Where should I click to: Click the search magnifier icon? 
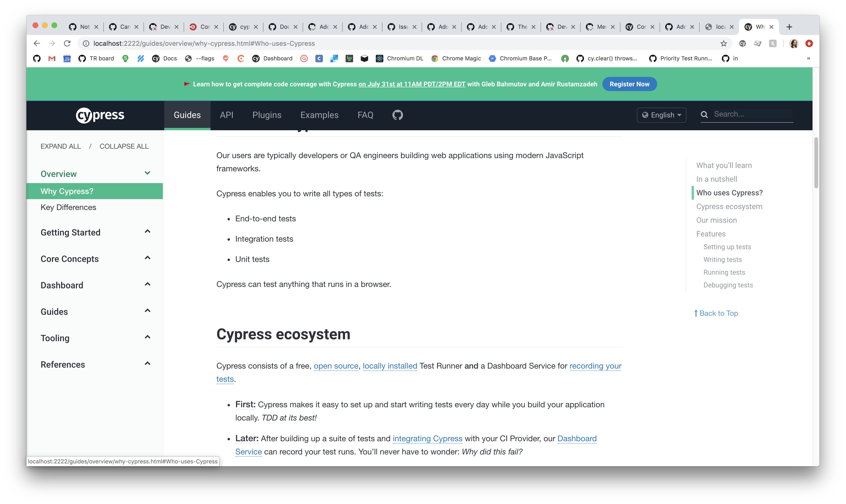pos(705,114)
